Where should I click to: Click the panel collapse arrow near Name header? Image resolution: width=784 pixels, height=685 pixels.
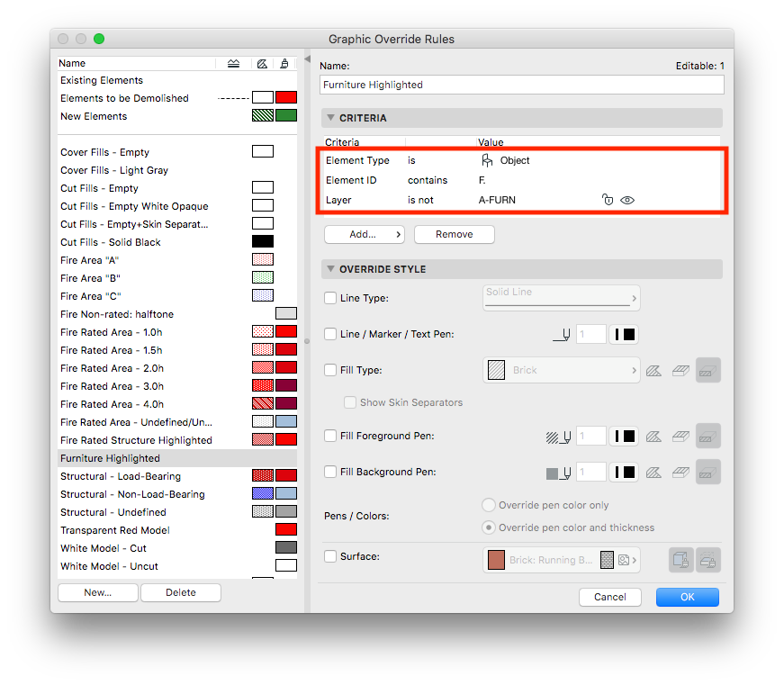(307, 59)
